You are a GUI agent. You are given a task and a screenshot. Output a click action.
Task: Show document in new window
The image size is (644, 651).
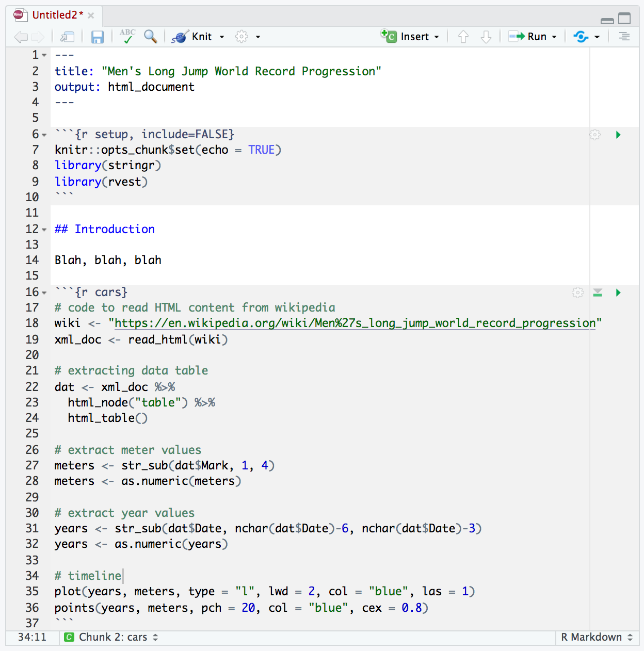67,37
